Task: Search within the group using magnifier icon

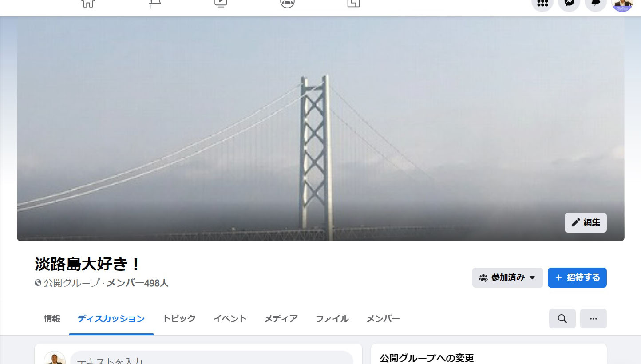Action: pos(562,319)
